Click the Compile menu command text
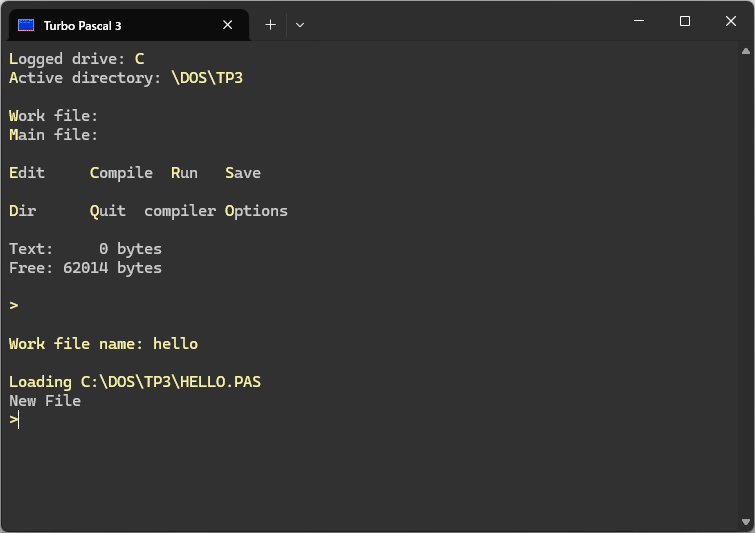 121,173
